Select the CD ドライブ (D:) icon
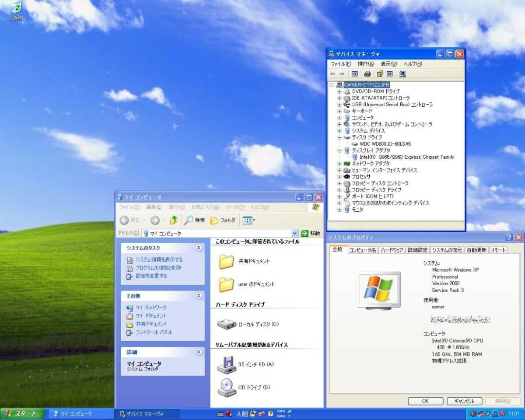 [227, 387]
